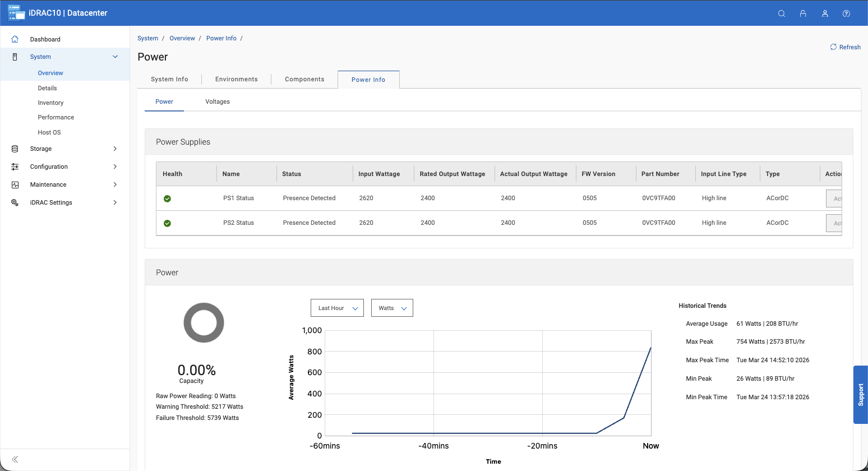Open the Components tab
868x471 pixels.
(304, 79)
